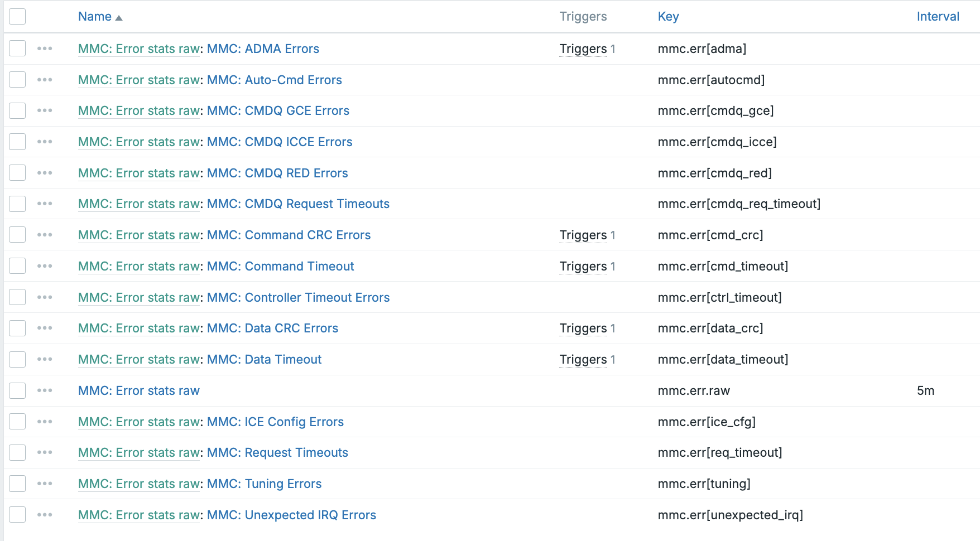The width and height of the screenshot is (980, 541).
Task: Open the standalone MMC: Error stats raw item
Action: click(138, 391)
